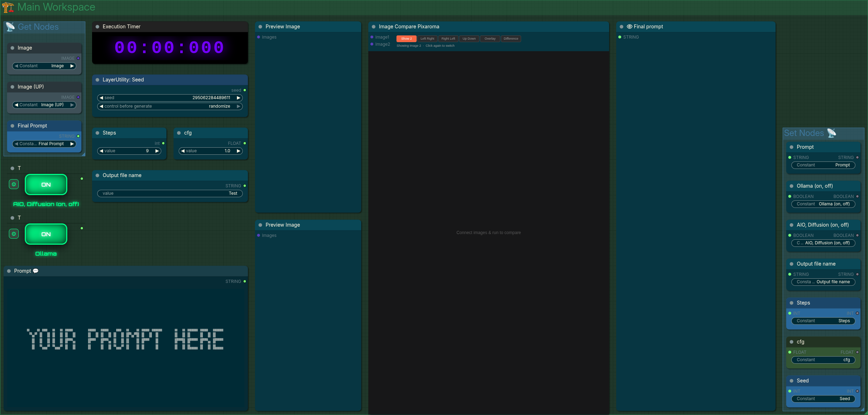
Task: Open the Constant Image (UP) selector
Action: (x=44, y=105)
